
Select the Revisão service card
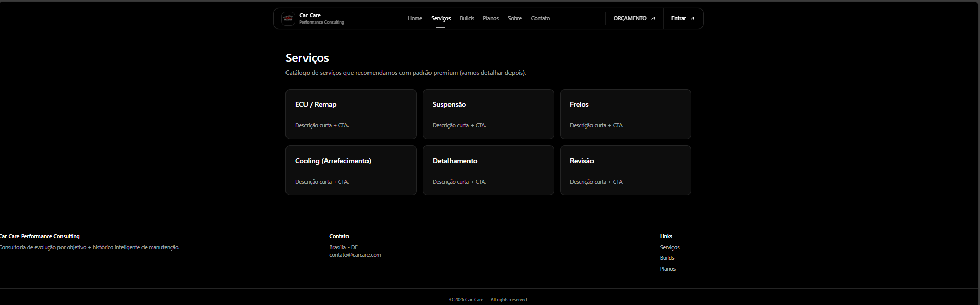[625, 170]
